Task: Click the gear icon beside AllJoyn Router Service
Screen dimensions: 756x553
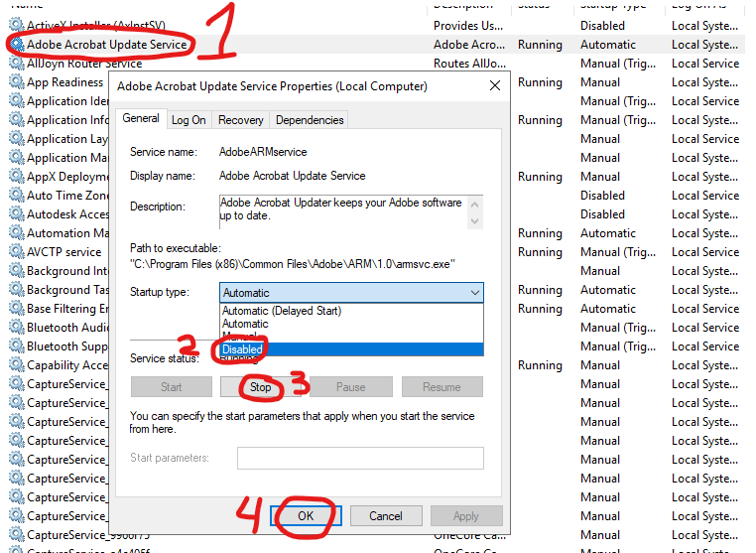Action: (17, 64)
